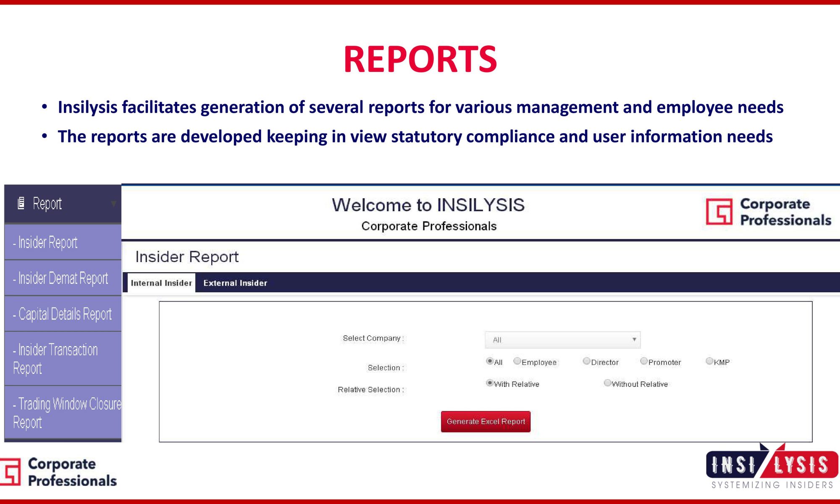Open the Insider Report sidebar item
This screenshot has width=840, height=504.
[x=63, y=242]
